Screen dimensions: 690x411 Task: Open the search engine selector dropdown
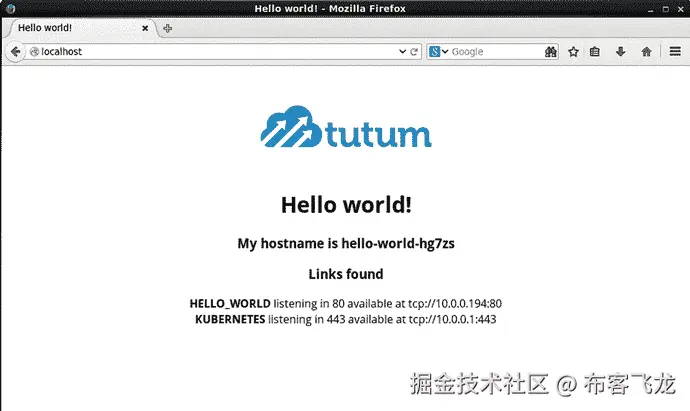tap(439, 51)
